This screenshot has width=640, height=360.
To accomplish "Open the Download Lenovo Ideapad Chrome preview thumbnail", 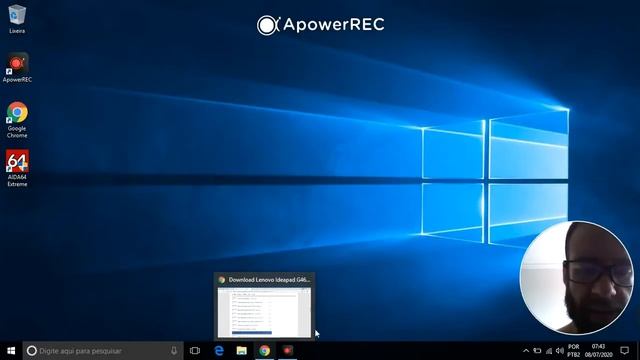I will coord(264,312).
